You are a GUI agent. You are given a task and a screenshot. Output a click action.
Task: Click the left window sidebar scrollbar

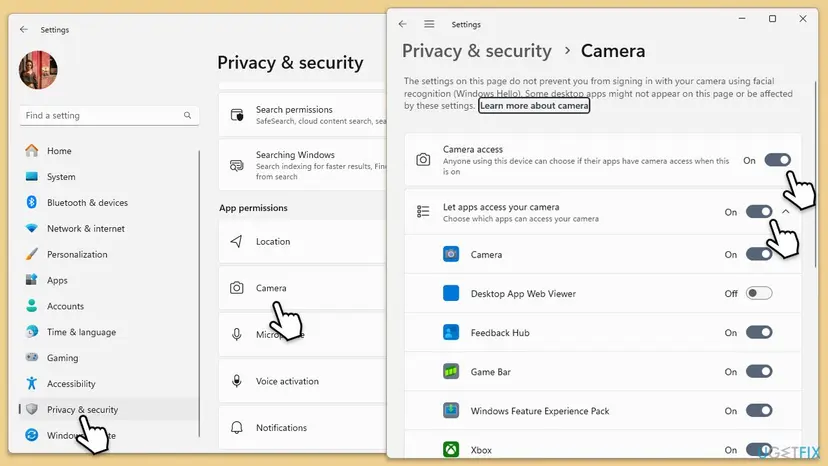199,294
